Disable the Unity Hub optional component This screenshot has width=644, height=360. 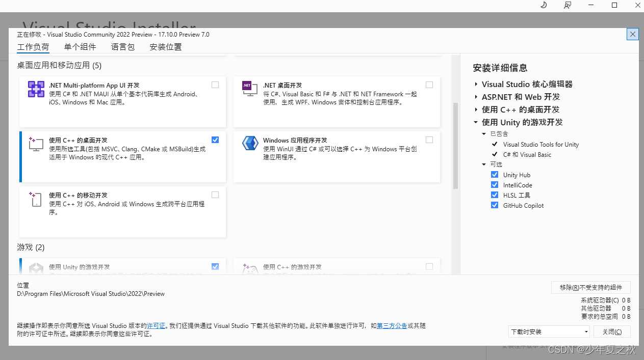[x=494, y=174]
